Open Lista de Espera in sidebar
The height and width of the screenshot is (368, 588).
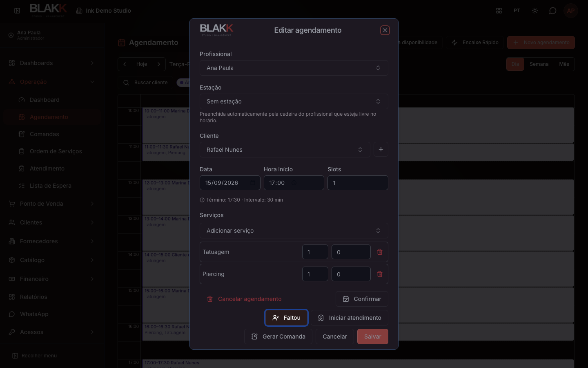point(56,186)
